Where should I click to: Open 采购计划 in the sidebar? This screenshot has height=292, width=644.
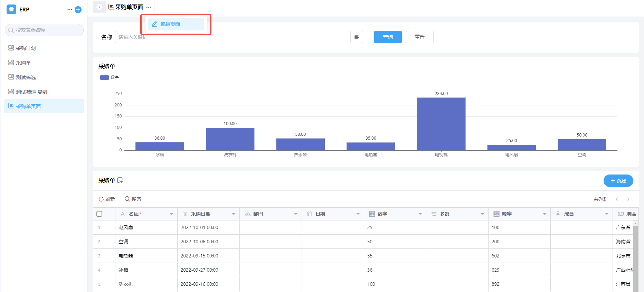pyautogui.click(x=44, y=48)
